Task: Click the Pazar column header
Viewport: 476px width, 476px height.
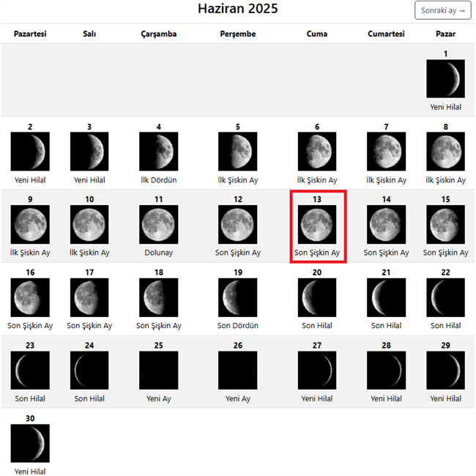Action: click(445, 34)
